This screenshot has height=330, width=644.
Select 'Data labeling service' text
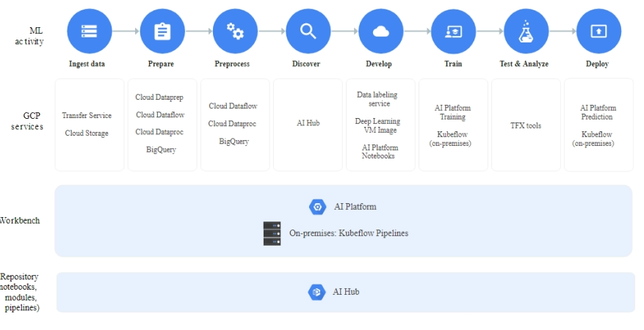[x=377, y=99]
